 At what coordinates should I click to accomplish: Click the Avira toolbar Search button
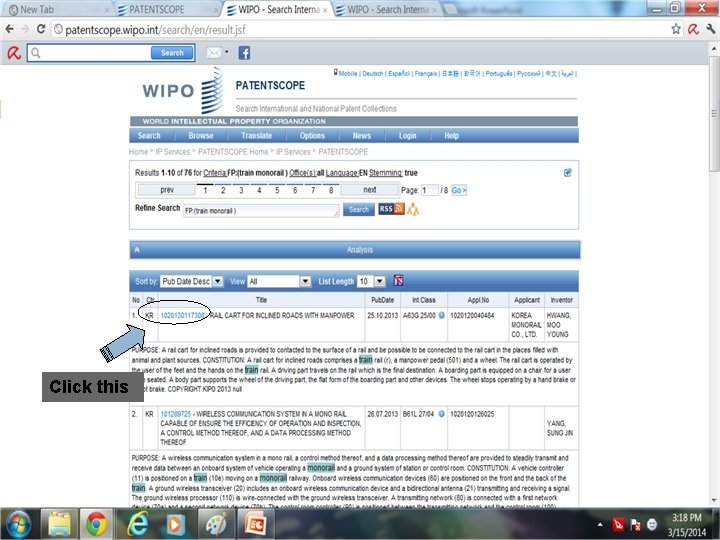(x=172, y=53)
